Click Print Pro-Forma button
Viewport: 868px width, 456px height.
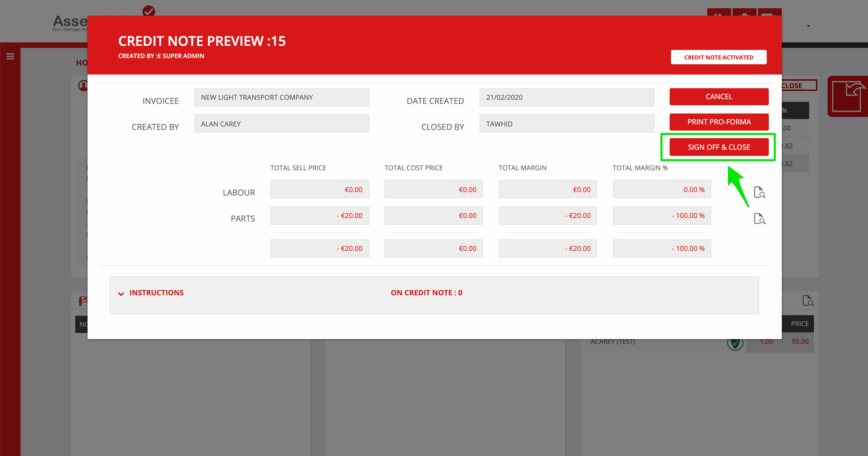[x=719, y=122]
